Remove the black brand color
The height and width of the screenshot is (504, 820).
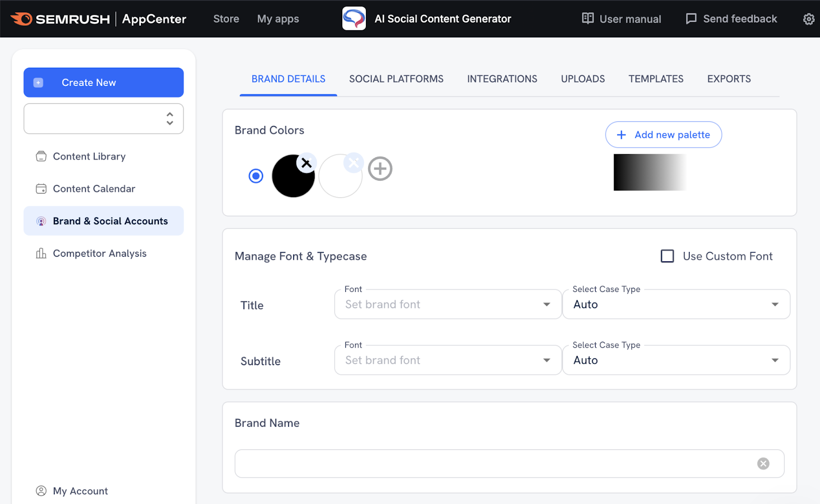[x=306, y=163]
